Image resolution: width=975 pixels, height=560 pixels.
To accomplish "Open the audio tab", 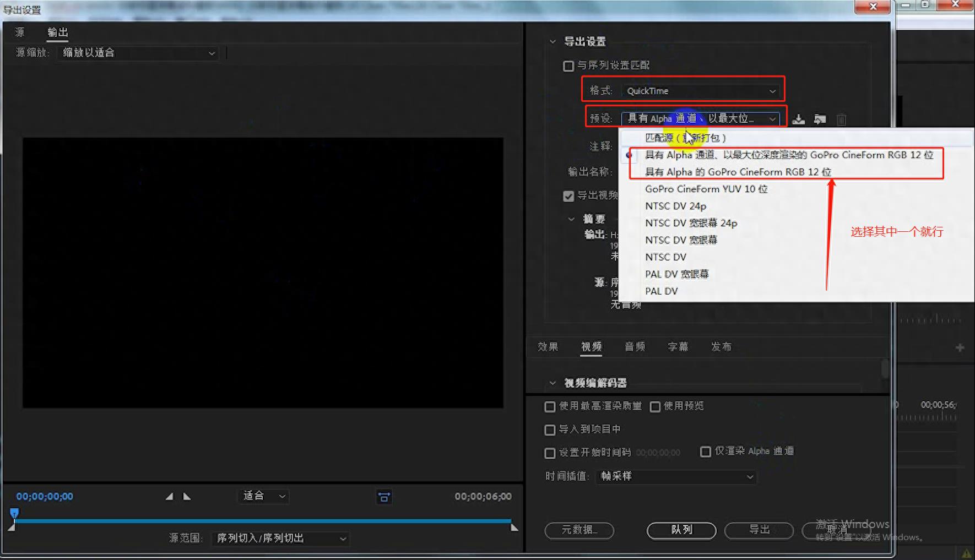I will [x=635, y=346].
